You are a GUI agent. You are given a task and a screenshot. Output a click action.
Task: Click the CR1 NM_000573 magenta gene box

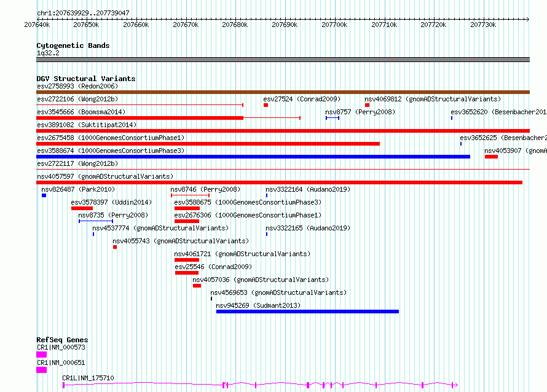[42, 355]
